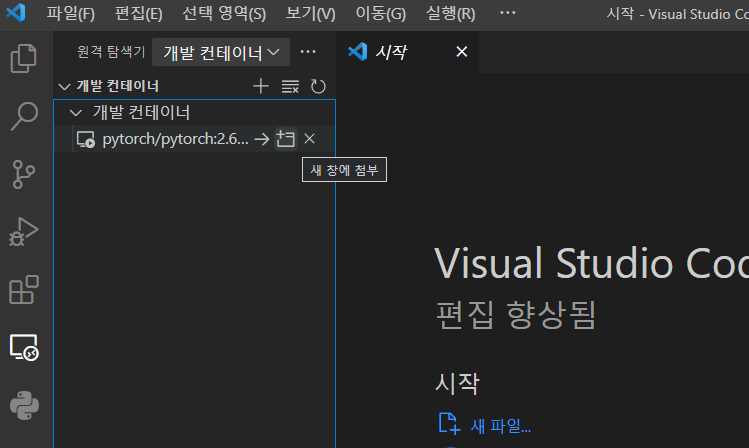749x448 pixels.
Task: Open the Search view icon
Action: [x=24, y=116]
